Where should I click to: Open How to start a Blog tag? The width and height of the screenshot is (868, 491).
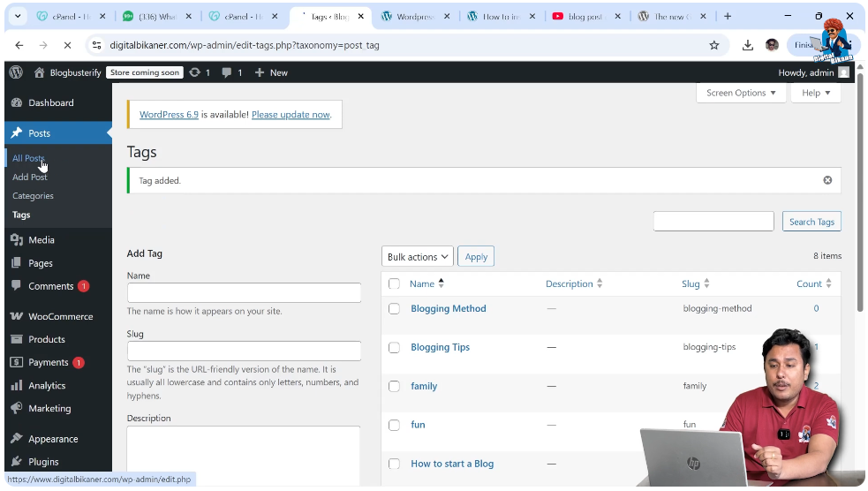[x=452, y=464]
